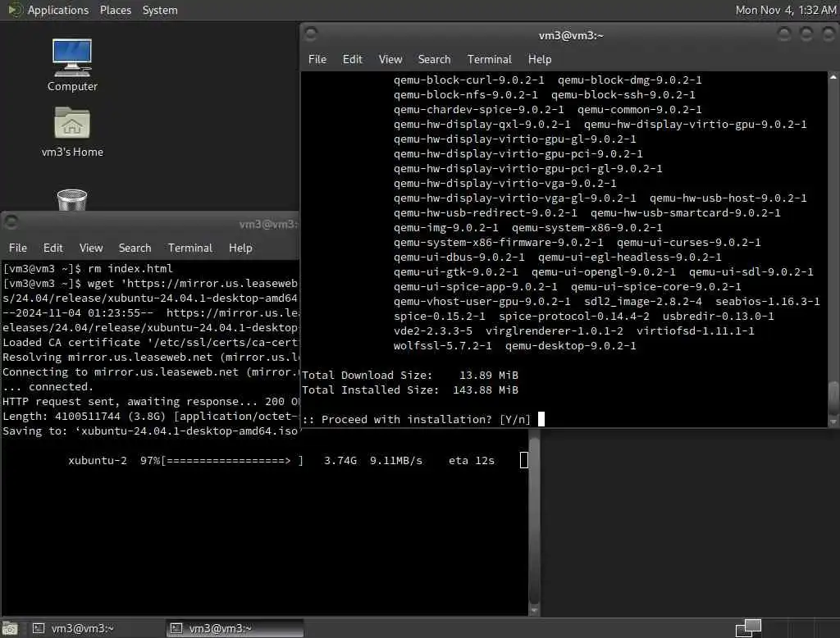This screenshot has height=638, width=840.
Task: Click the clock showing Mon Nov 4
Action: (x=785, y=10)
